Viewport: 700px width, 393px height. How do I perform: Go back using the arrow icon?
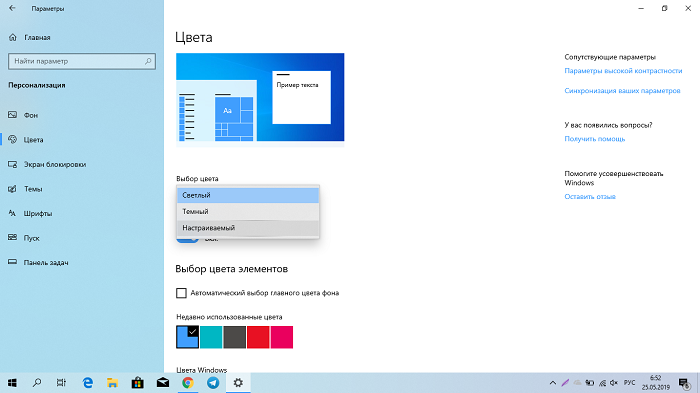[x=12, y=8]
